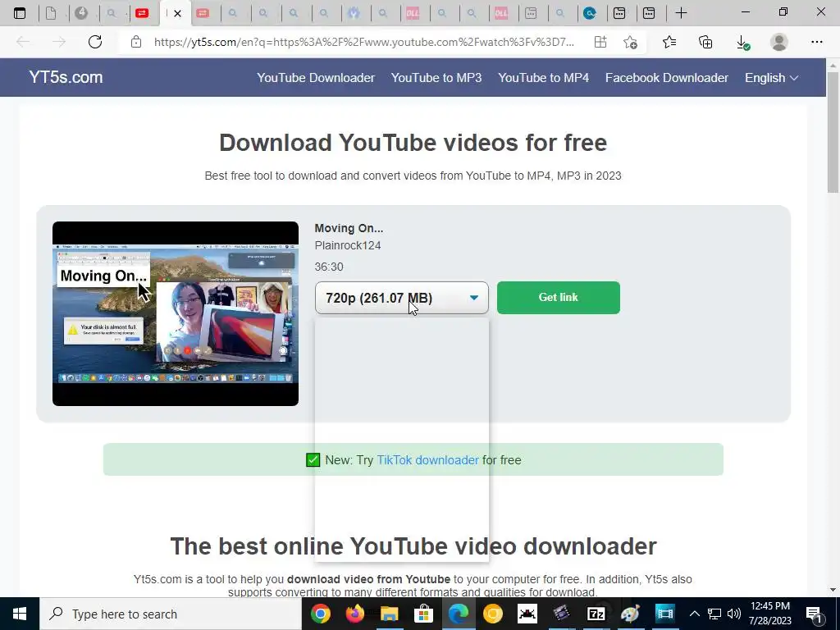Viewport: 840px width, 630px height.
Task: Expand the English language dropdown
Action: coord(771,78)
